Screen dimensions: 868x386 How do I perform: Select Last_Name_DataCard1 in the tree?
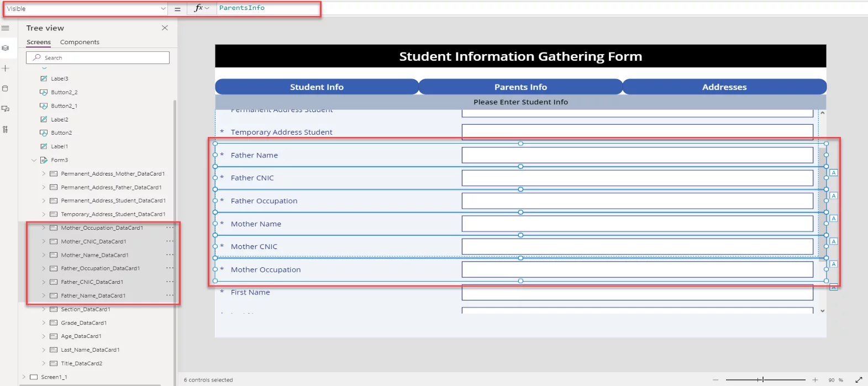(90, 350)
